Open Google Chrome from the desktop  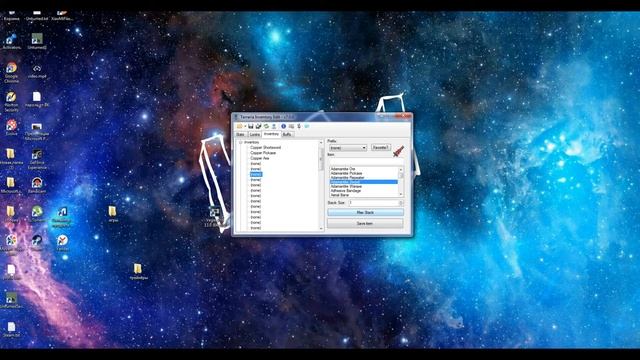point(11,72)
